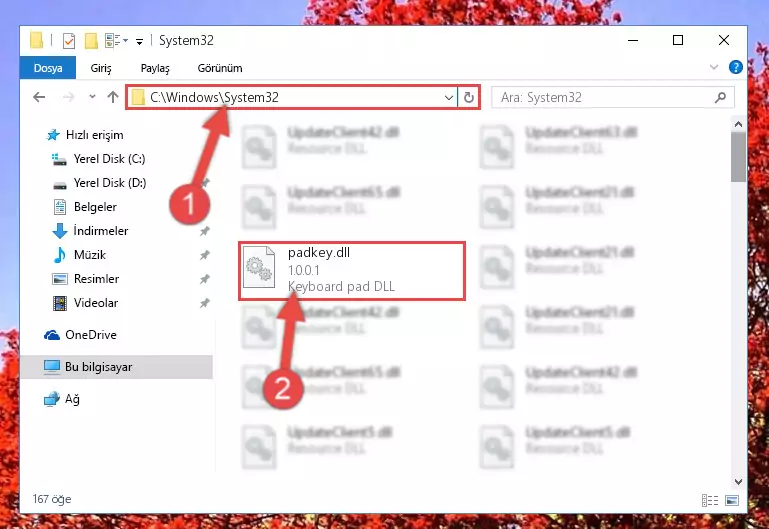Switch to details view via status bar icon

coord(710,501)
